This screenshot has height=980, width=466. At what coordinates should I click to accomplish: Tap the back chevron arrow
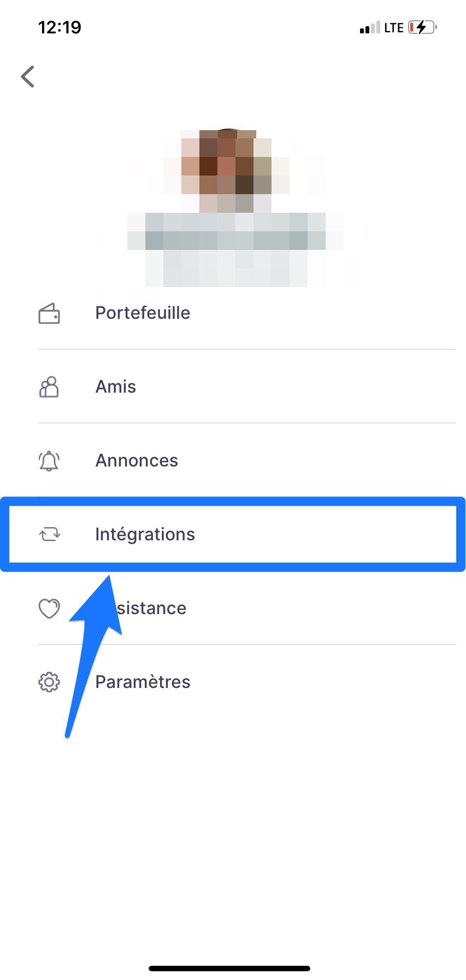click(x=28, y=76)
